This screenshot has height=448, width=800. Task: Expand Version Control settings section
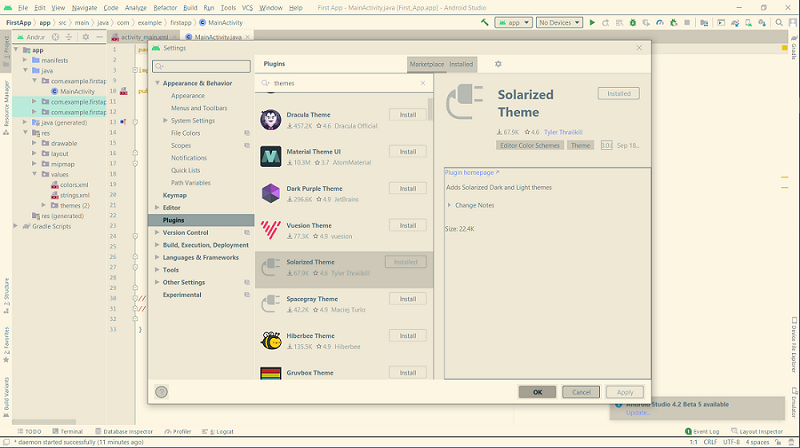coord(157,232)
